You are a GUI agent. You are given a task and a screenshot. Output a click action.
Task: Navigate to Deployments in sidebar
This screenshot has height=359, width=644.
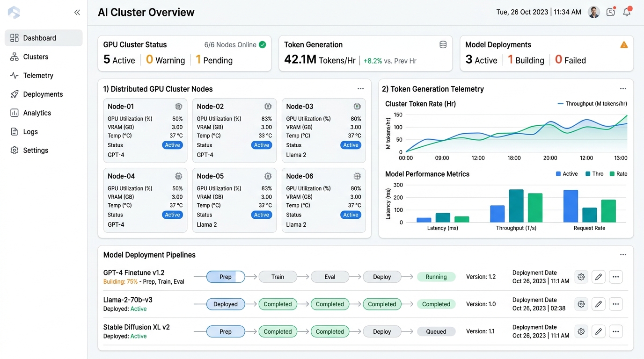(x=44, y=94)
